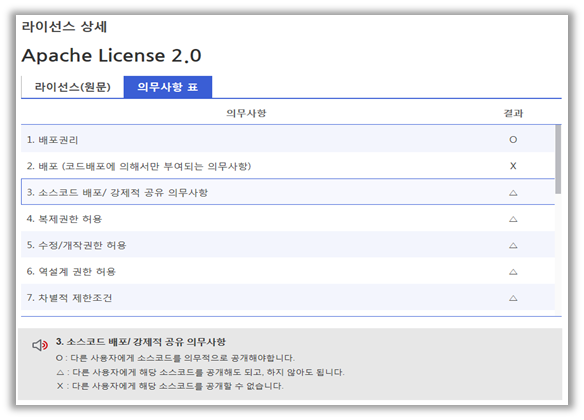584x420 pixels.
Task: Click the O result icon for 배포권리
Action: [x=513, y=140]
